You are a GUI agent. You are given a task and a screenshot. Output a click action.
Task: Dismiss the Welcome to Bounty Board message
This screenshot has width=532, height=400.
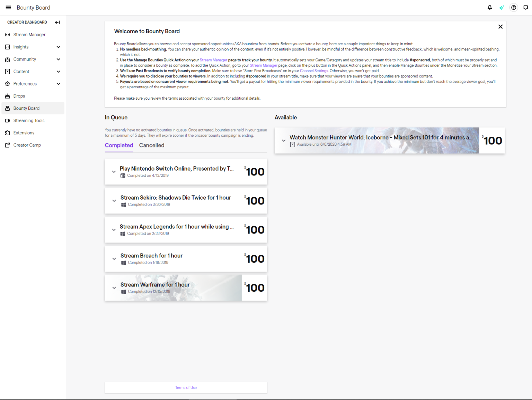click(x=500, y=26)
